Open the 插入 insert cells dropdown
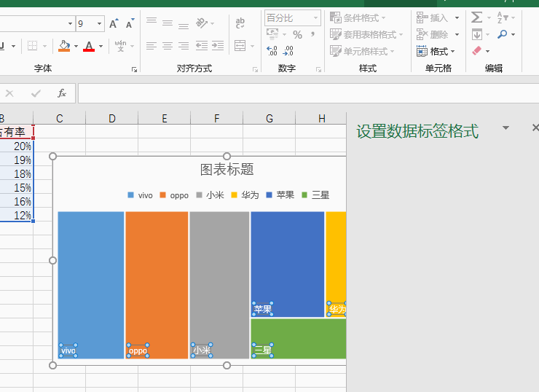 coord(457,17)
